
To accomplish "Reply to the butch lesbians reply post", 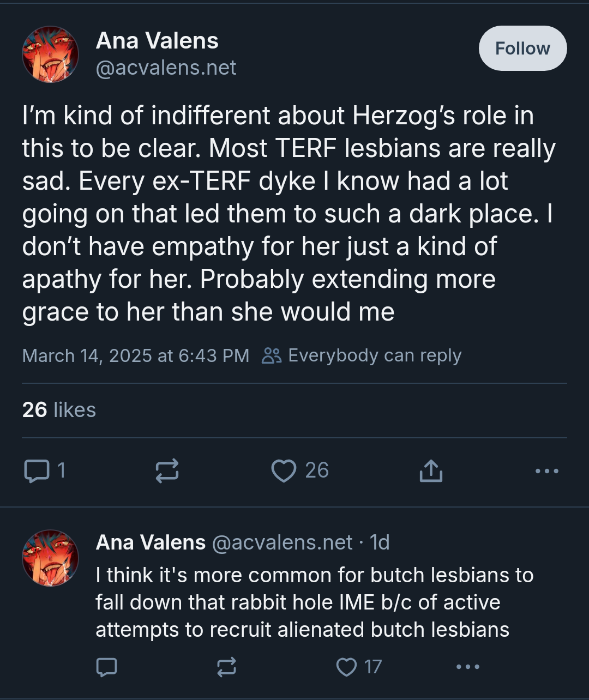I will [x=106, y=667].
